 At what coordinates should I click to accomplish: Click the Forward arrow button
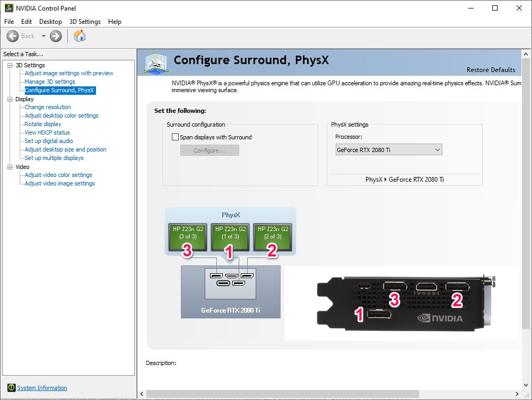coord(56,36)
